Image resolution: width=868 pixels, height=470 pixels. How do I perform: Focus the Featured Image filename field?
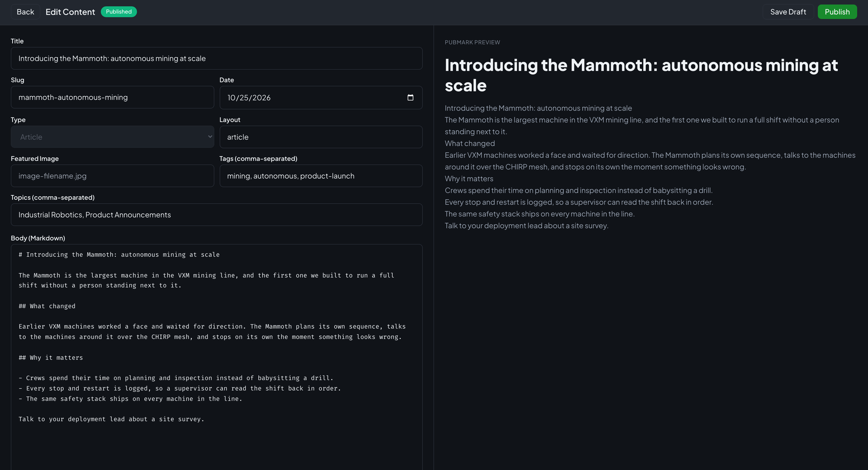pos(112,176)
